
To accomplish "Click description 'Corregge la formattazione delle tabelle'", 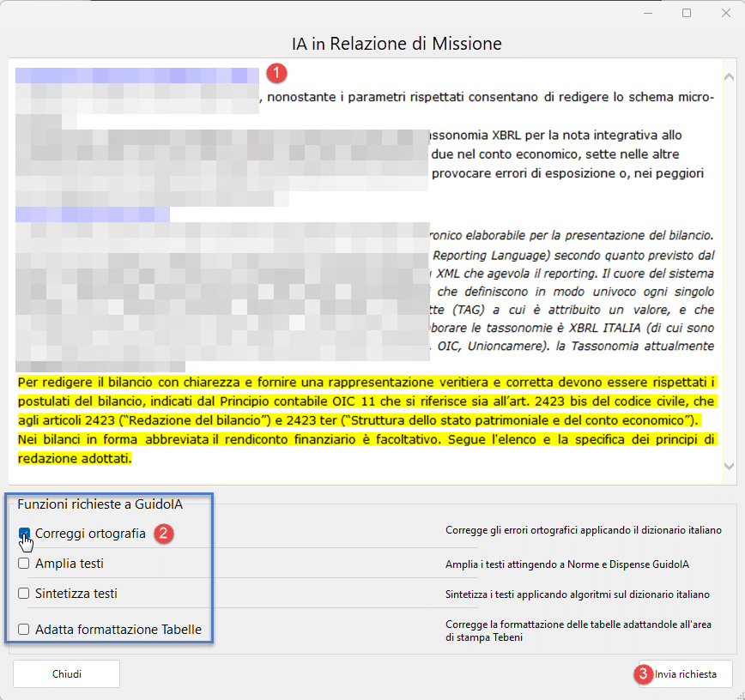I will click(x=578, y=631).
